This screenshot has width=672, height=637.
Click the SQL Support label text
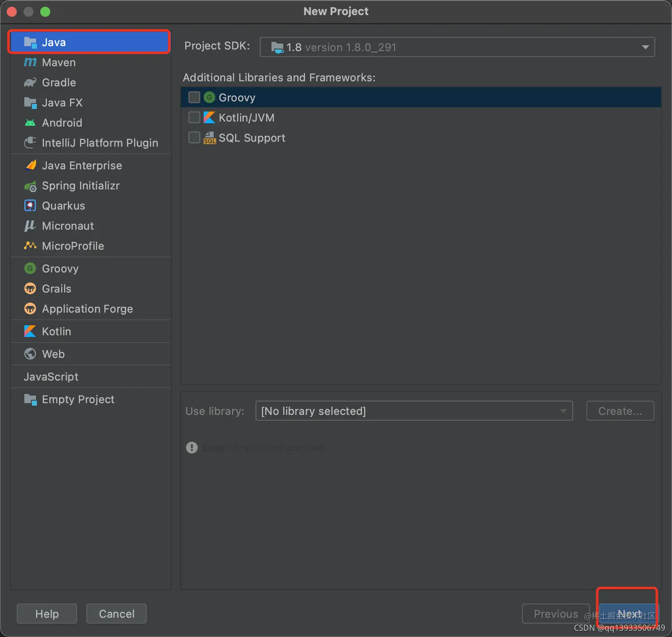point(252,138)
